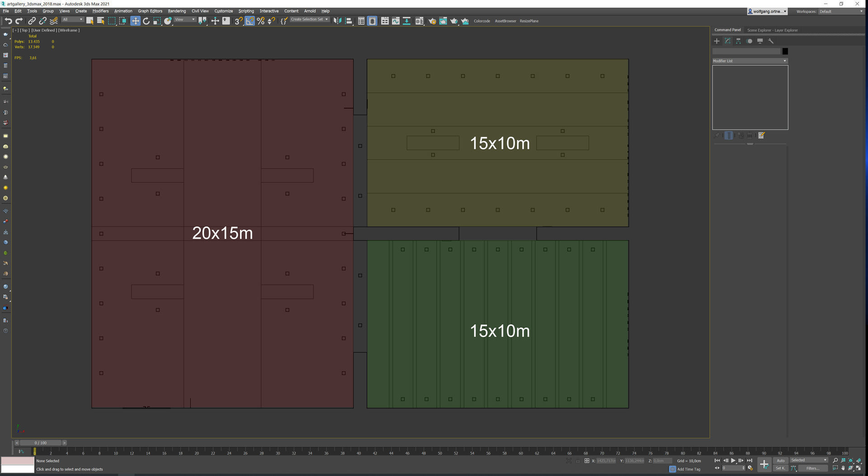Click the time slider showing 0 / 100
This screenshot has height=476, width=868.
(41, 443)
